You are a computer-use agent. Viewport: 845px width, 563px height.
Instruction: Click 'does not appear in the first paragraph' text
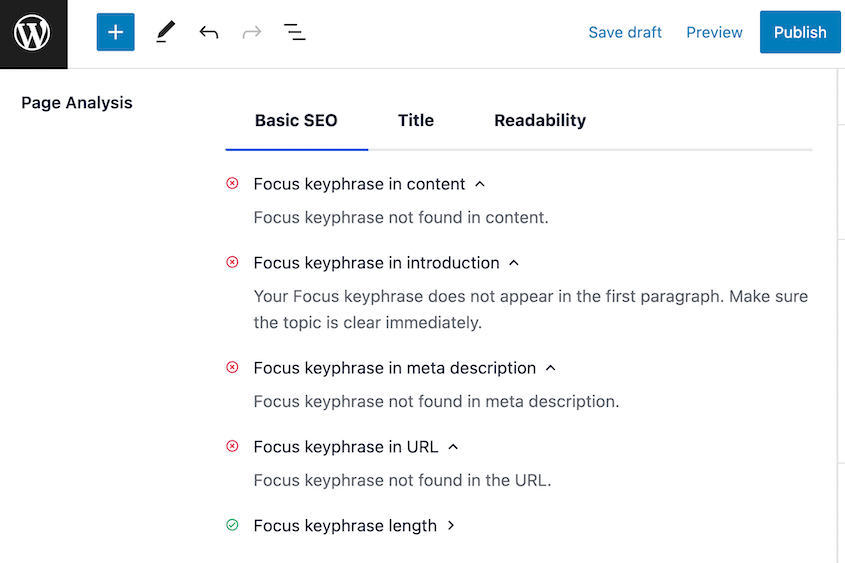[x=576, y=296]
